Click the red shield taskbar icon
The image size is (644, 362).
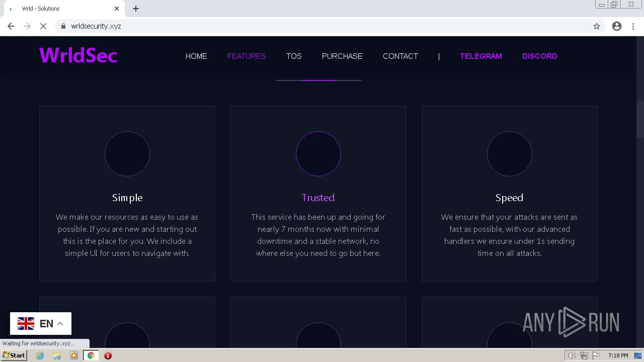108,355
